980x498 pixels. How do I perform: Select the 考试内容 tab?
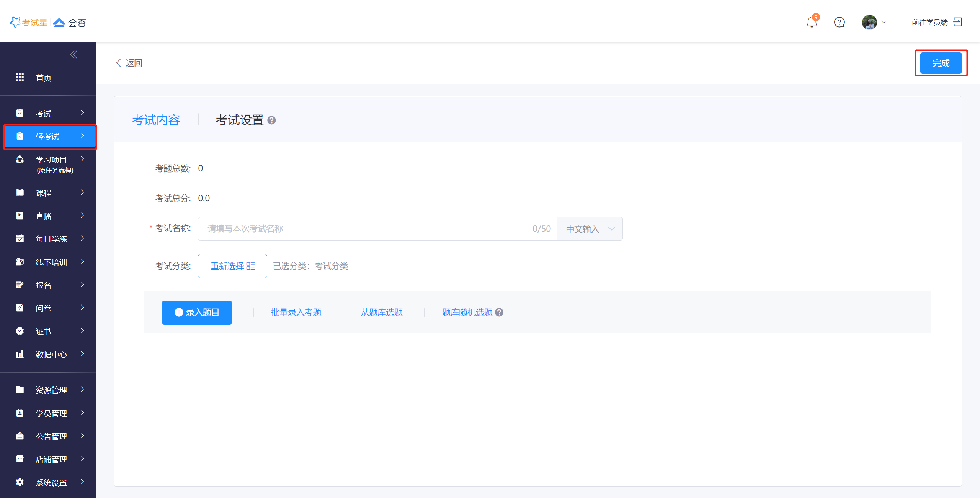(156, 120)
